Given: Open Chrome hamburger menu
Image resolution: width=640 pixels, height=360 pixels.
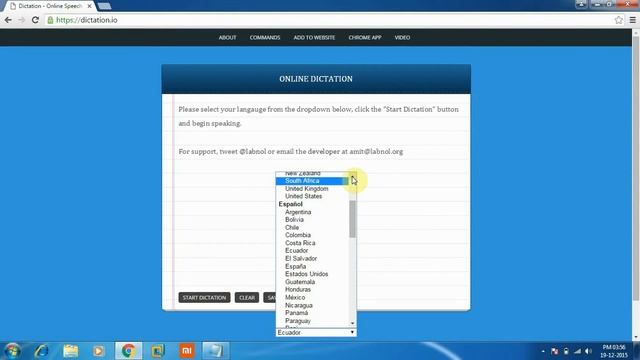Looking at the screenshot, I should pyautogui.click(x=633, y=20).
